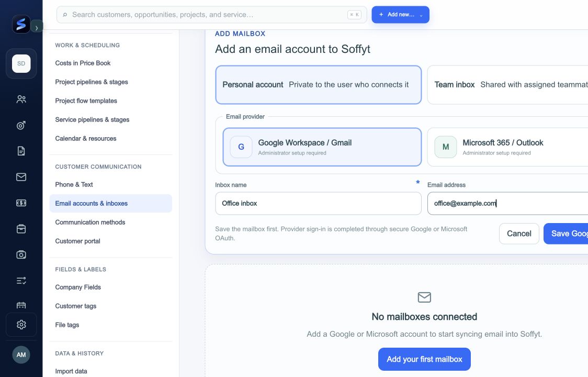Click the DATA & HISTORY section header
Image resolution: width=588 pixels, height=377 pixels.
(80, 353)
